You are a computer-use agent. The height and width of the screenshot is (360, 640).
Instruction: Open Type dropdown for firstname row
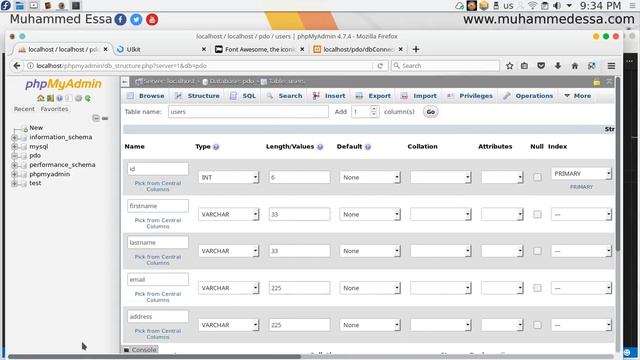coord(229,214)
